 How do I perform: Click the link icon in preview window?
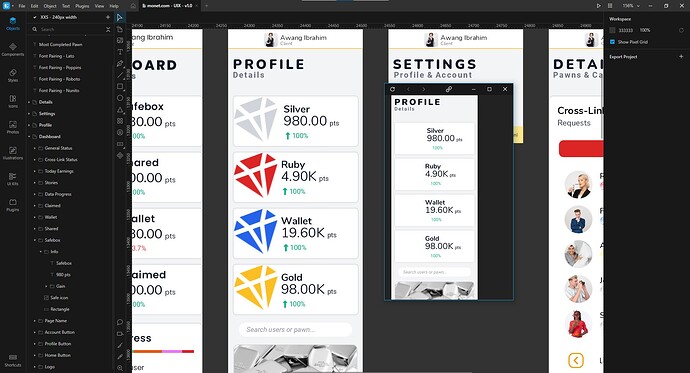pyautogui.click(x=448, y=89)
